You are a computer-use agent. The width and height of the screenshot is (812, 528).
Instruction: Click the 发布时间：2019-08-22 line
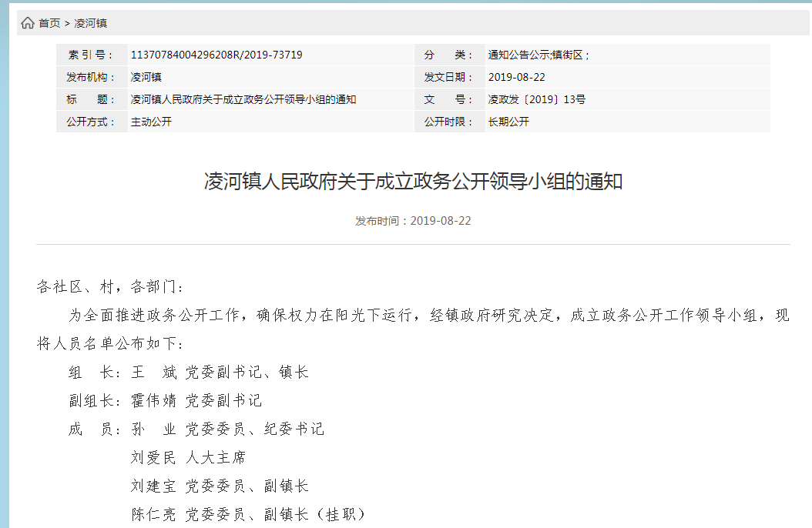tap(413, 221)
